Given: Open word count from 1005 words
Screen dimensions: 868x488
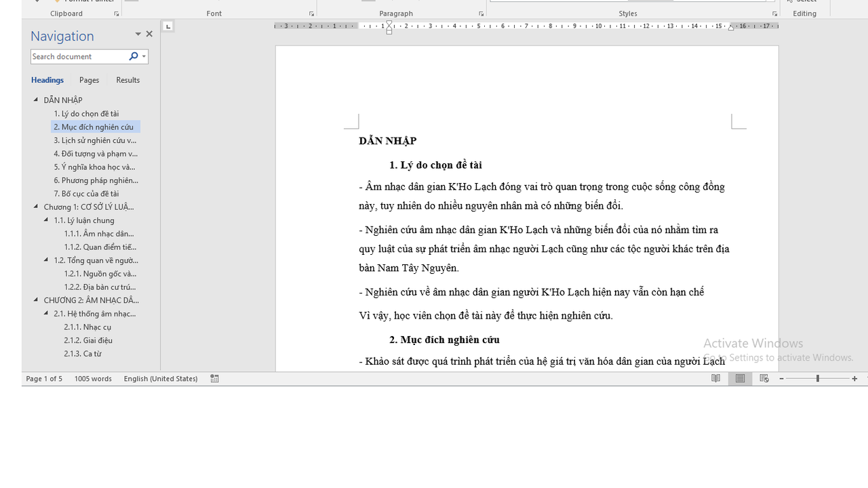Looking at the screenshot, I should click(x=93, y=379).
